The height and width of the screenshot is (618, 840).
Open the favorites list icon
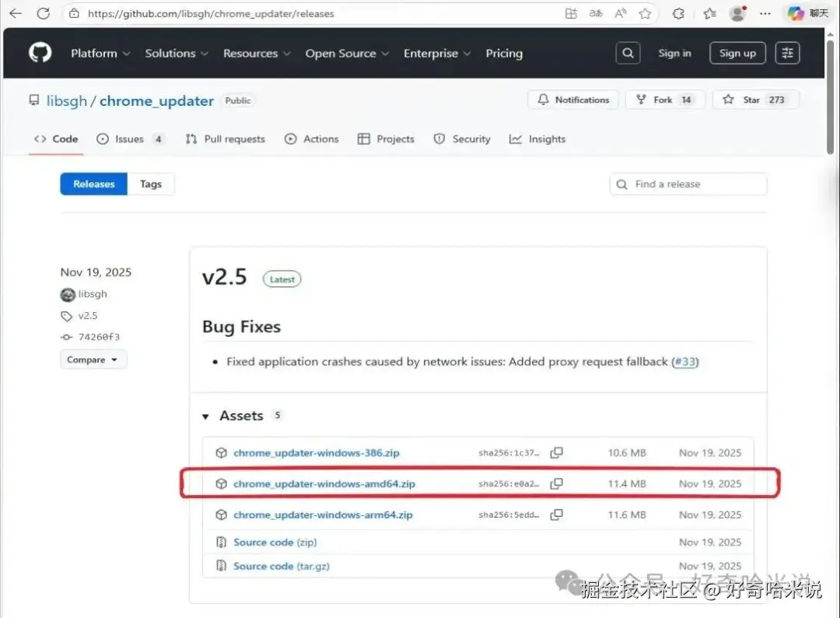[710, 13]
